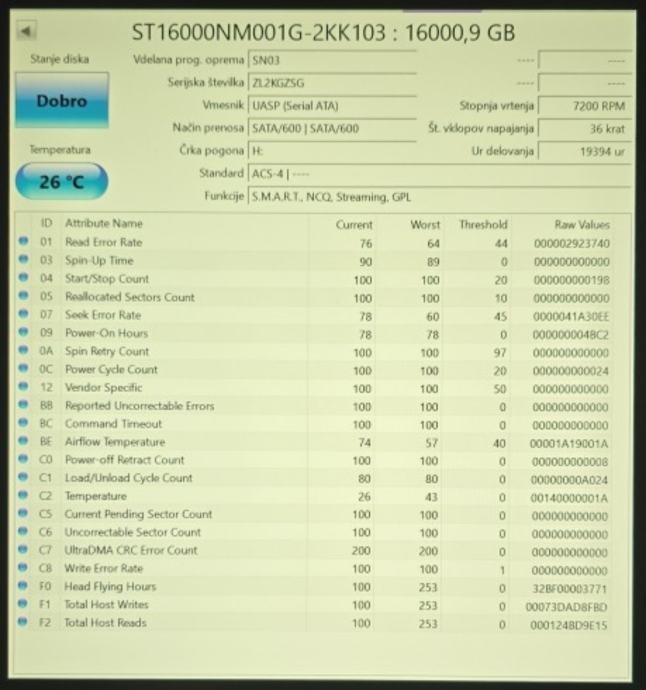Click the firmware field showing SN03
This screenshot has width=646, height=690.
click(x=331, y=61)
